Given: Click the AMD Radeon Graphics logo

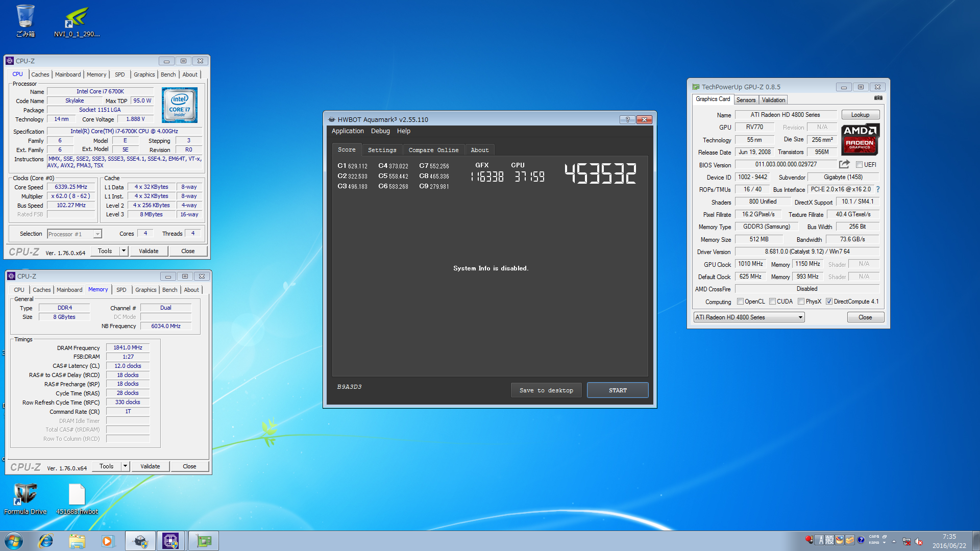Looking at the screenshot, I should click(860, 139).
